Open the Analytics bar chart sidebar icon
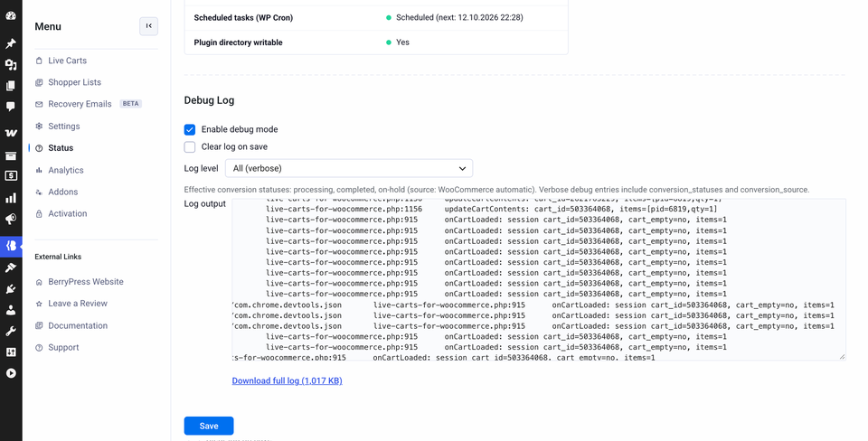 tap(11, 198)
